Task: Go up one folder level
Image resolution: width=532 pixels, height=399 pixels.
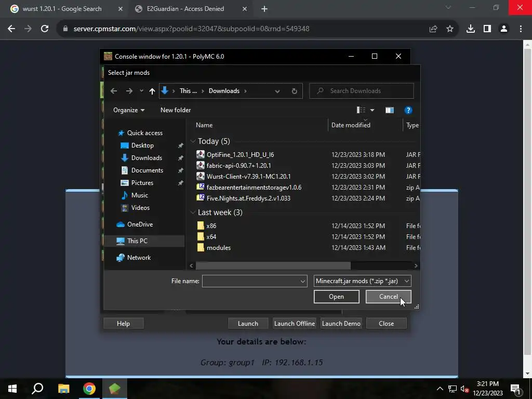Action: (x=152, y=91)
